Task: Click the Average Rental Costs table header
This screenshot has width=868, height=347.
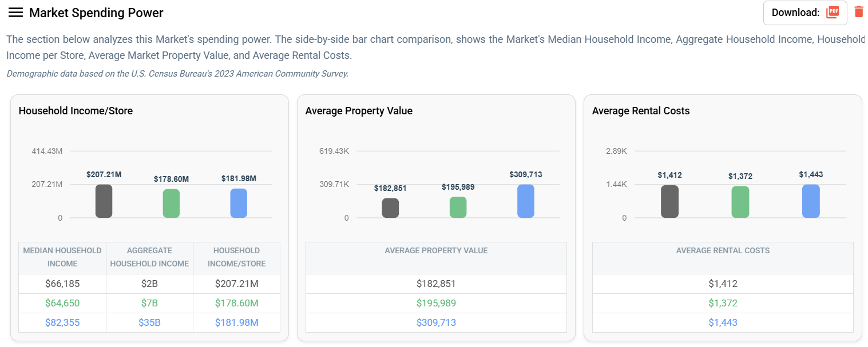Action: tap(723, 251)
